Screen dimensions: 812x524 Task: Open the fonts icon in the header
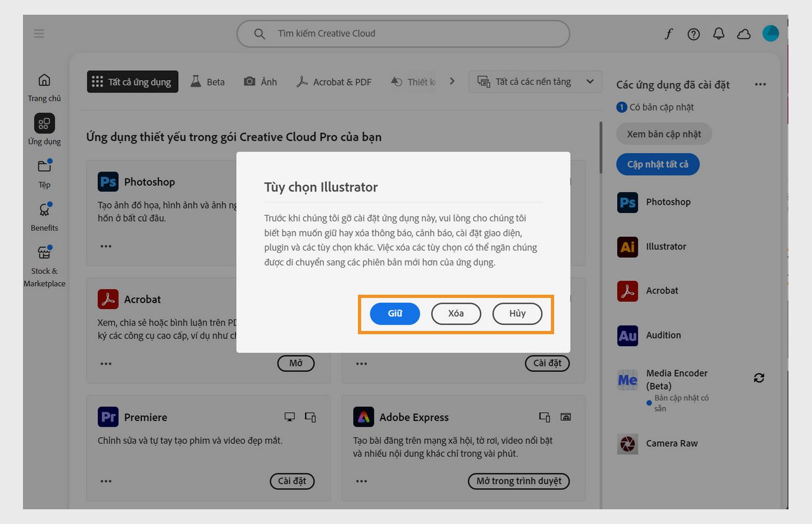click(x=668, y=34)
